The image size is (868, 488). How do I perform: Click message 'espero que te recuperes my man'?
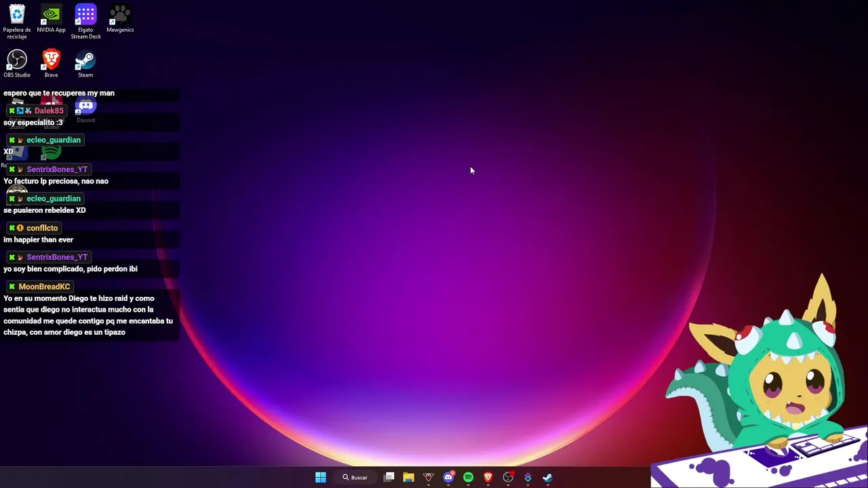59,93
